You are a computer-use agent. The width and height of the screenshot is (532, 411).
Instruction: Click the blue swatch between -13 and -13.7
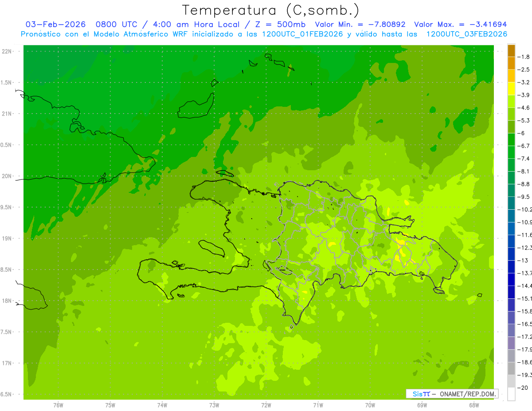[511, 266]
